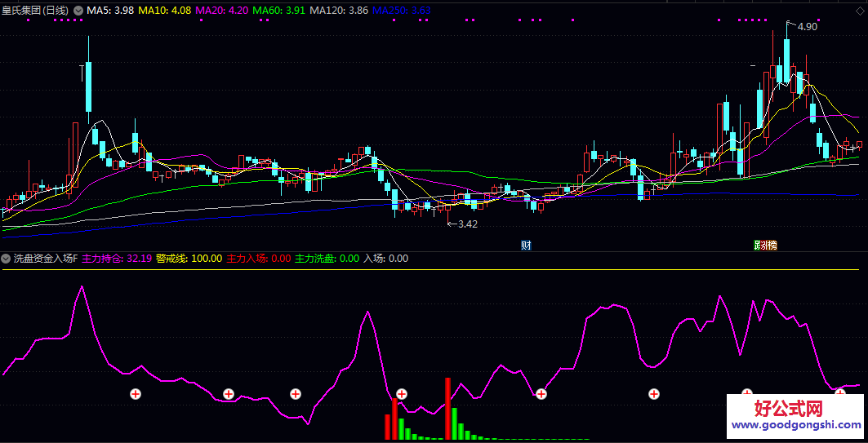Click the 洗盘资金入场F indicator name

point(46,259)
